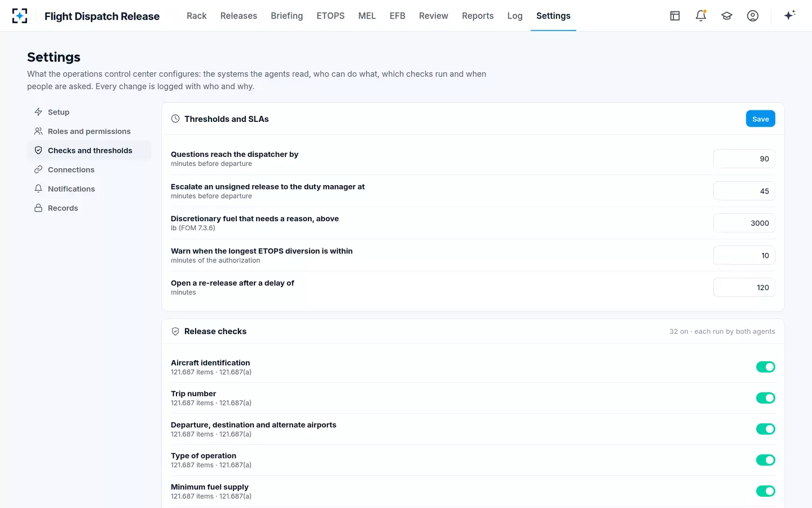Screen dimensions: 812x508
Task: Disable the Aircraft identification check
Action: click(765, 367)
